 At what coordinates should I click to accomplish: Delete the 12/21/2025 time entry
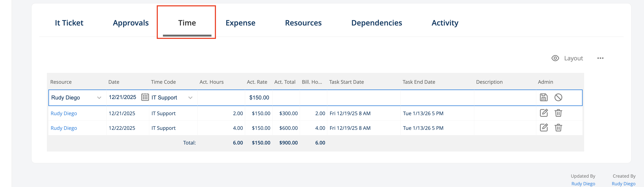[x=558, y=113]
